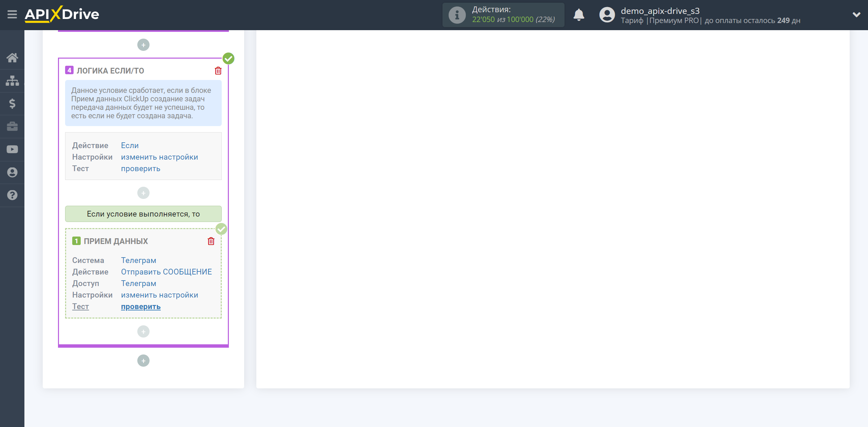Delete the ПРИЕМ ДАННЫХ block
The height and width of the screenshot is (427, 868).
point(211,241)
